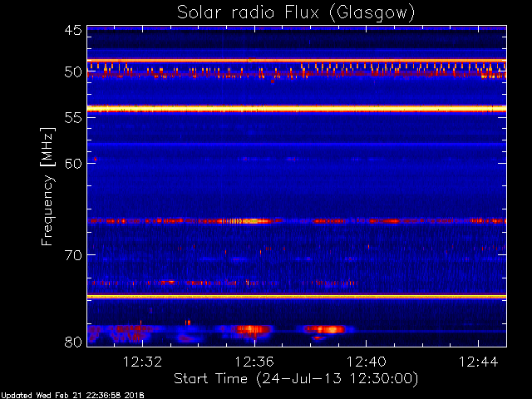
Task: Click the frequency tick label 70
Action: coord(73,255)
